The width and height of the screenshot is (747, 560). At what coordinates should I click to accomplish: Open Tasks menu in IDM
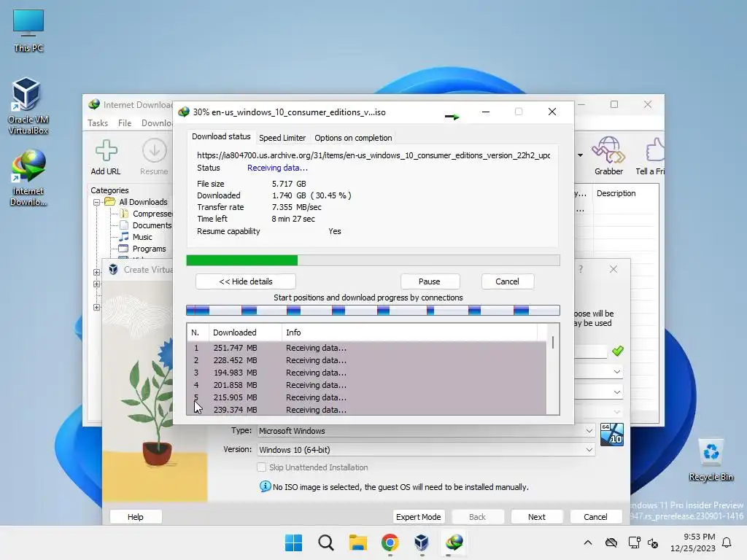coord(98,122)
